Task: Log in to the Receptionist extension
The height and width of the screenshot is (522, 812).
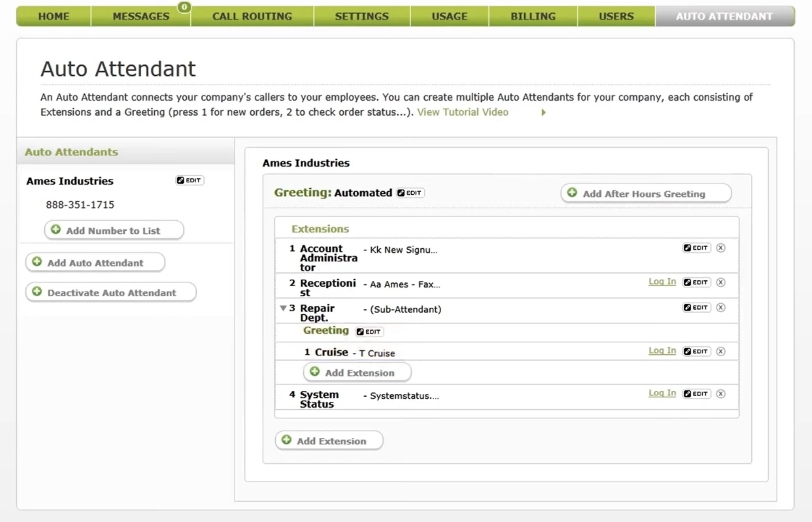Action: [x=662, y=281]
